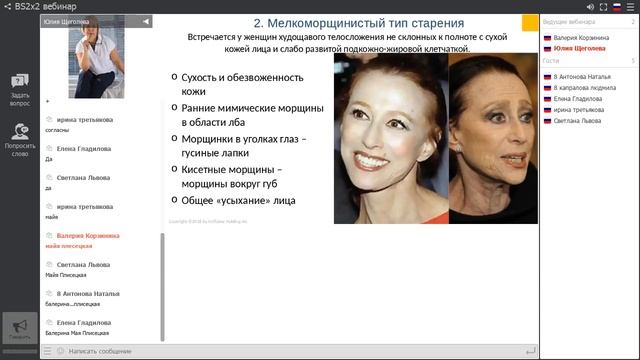Select guest Елена Гладилова in participants
This screenshot has width=640, height=360.
pos(578,99)
